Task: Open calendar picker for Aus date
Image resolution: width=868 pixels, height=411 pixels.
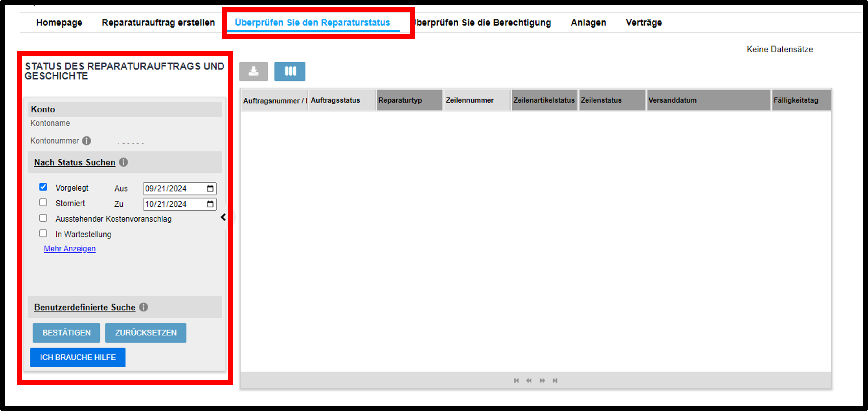Action: (210, 188)
